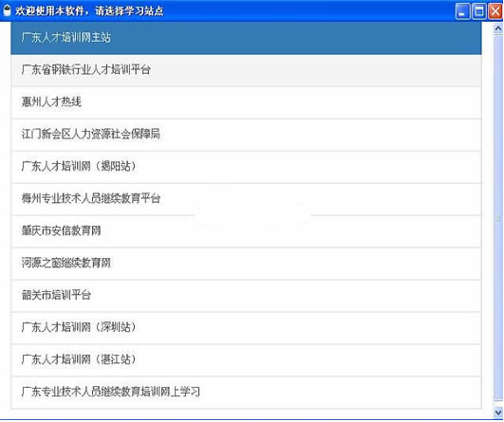Image resolution: width=504 pixels, height=422 pixels.
Task: Choose 梅州专业技术人员继续教育平台
Action: (x=246, y=199)
